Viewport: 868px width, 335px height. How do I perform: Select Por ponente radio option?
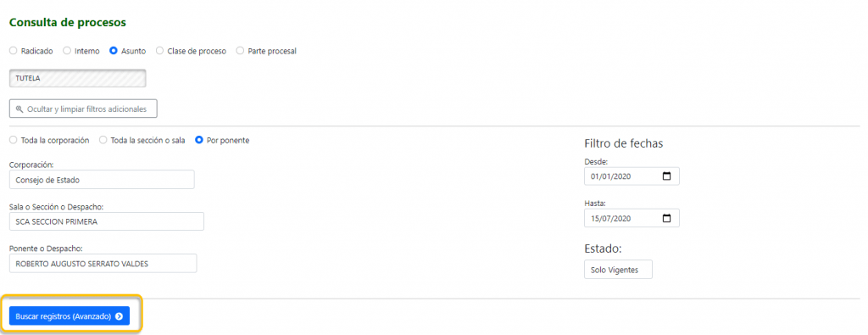[199, 141]
